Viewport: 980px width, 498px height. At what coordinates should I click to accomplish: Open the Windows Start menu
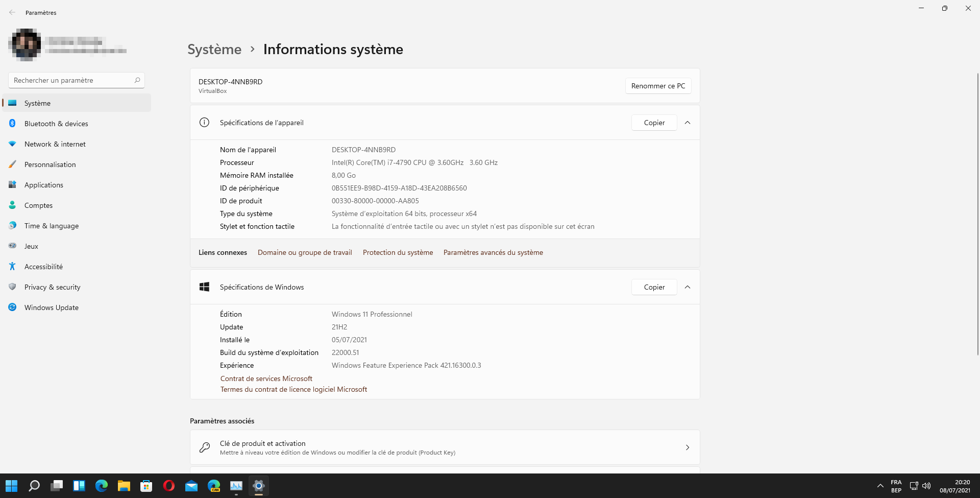pos(11,486)
